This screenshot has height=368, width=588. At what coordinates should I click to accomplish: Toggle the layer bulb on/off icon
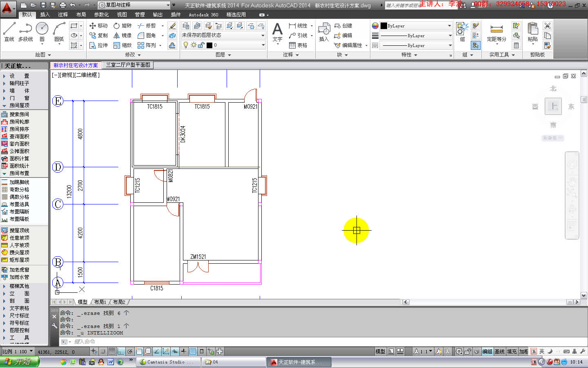pos(186,45)
